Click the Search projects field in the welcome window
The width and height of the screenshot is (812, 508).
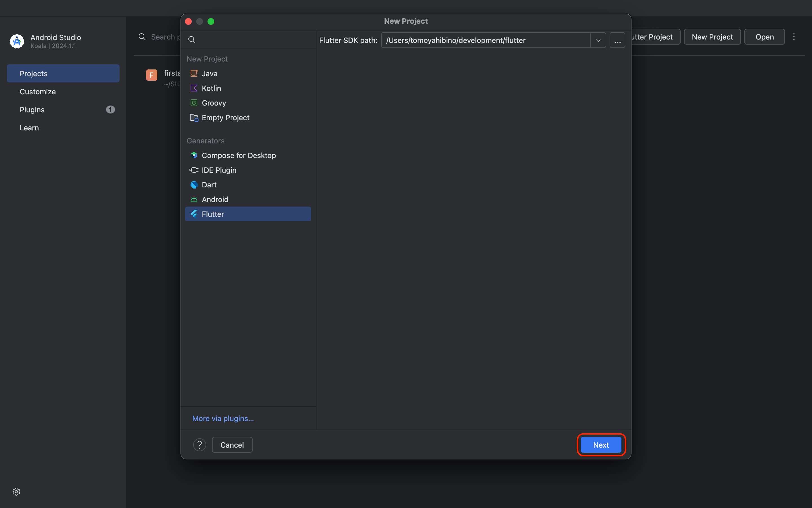coord(166,37)
